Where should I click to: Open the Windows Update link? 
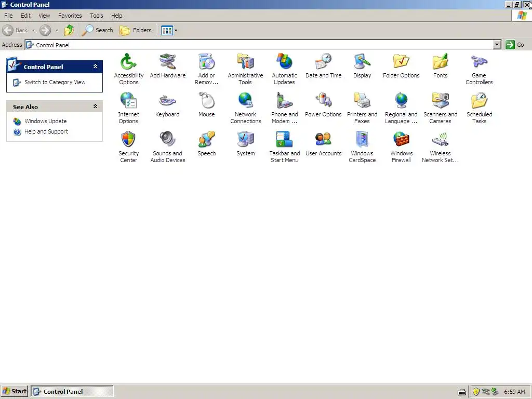46,121
